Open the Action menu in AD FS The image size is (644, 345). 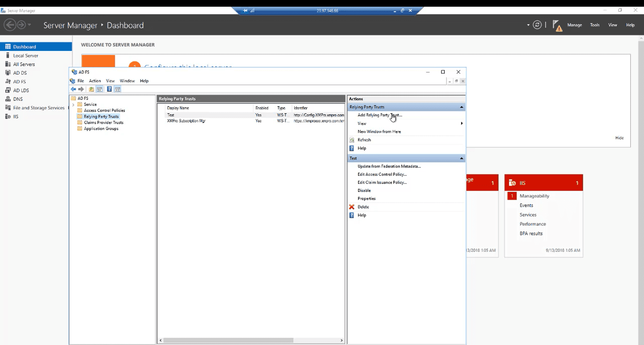point(95,81)
